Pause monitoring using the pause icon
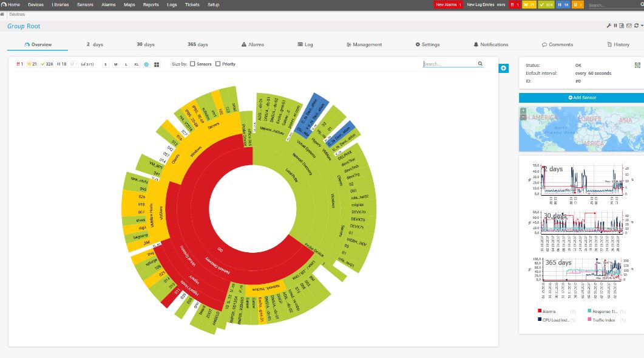 [615, 26]
